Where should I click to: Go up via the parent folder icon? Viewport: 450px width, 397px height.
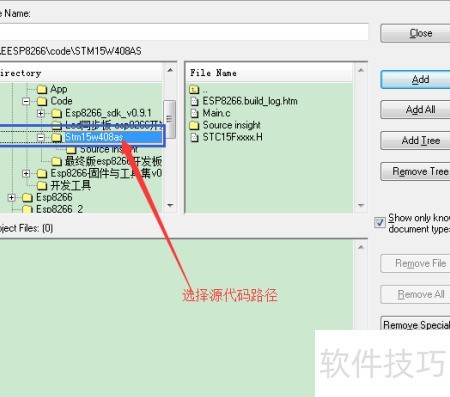pos(194,89)
